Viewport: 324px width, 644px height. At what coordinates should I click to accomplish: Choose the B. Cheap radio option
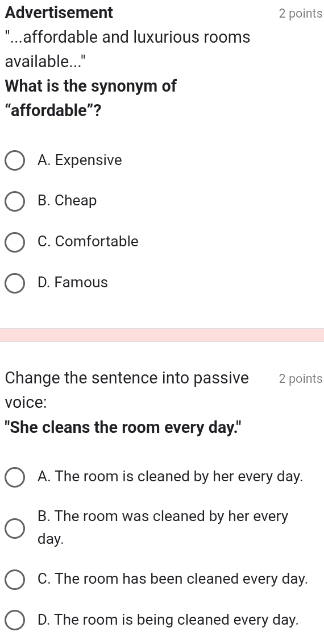(14, 201)
